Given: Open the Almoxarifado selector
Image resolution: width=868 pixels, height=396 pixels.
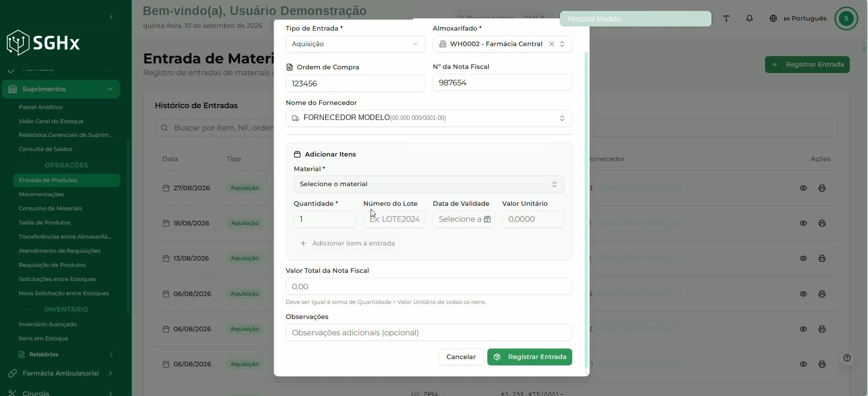Looking at the screenshot, I should click(x=502, y=44).
